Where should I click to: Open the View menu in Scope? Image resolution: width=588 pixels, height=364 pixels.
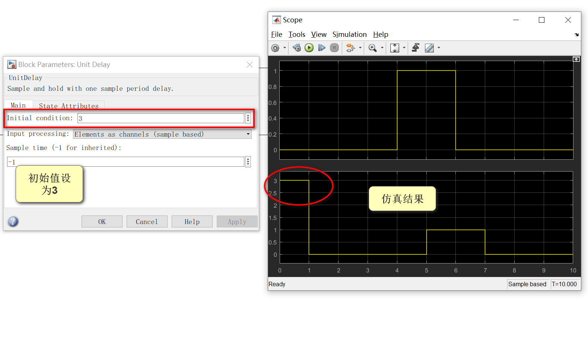[319, 34]
